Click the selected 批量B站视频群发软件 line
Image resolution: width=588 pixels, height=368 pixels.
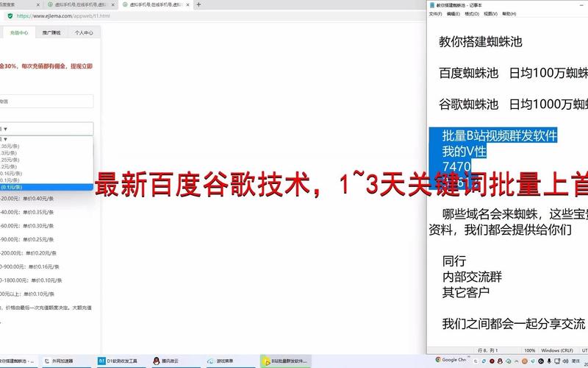point(500,135)
